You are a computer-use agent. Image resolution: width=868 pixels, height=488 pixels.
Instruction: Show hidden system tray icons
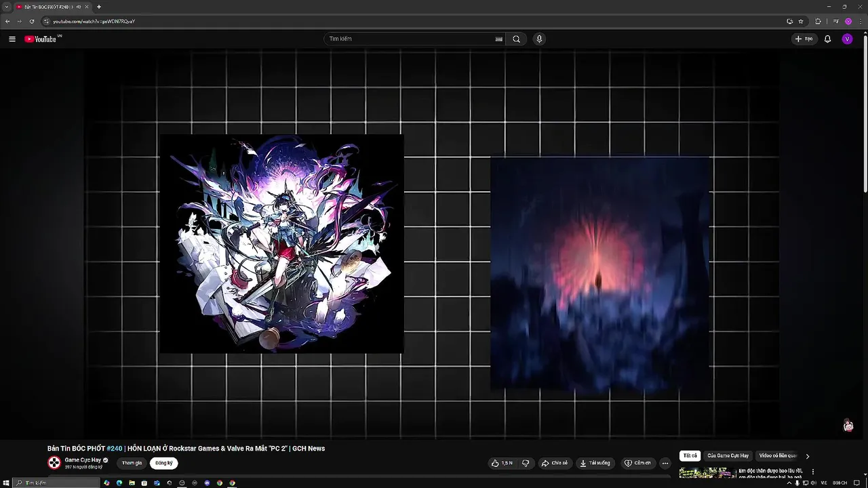click(x=789, y=483)
